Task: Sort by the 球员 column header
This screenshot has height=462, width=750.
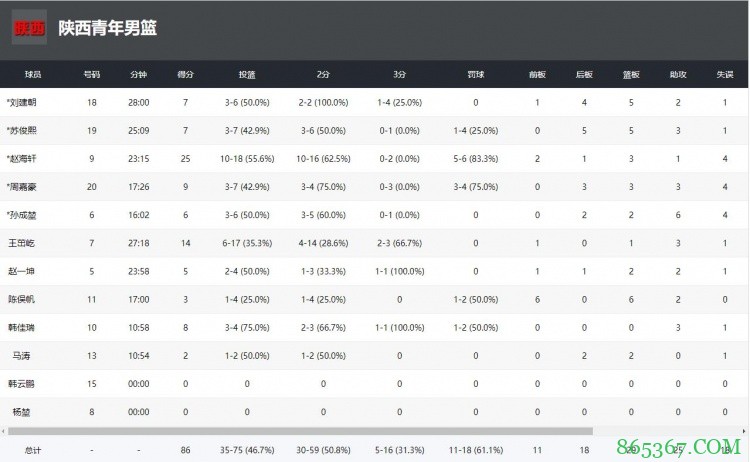Action: pos(31,74)
